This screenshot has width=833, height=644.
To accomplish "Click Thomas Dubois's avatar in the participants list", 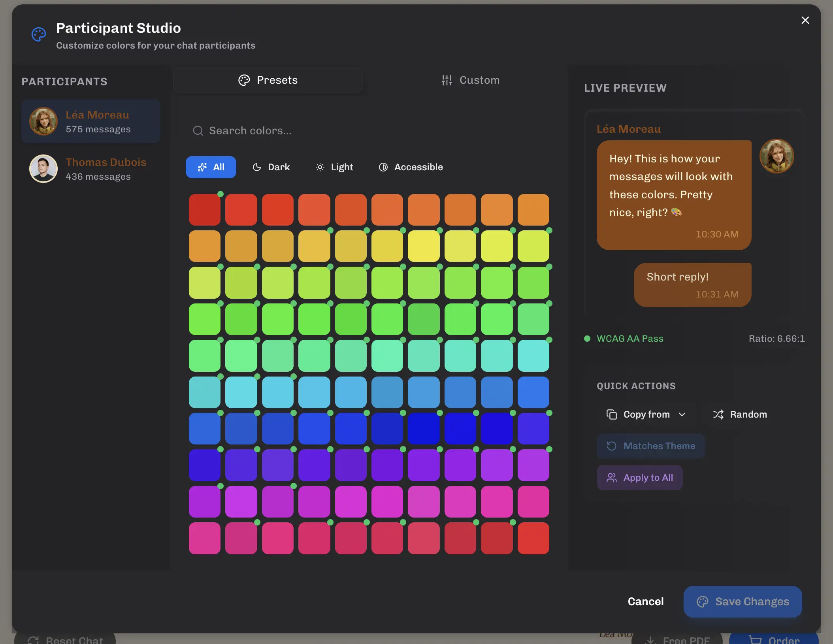I will [x=43, y=169].
